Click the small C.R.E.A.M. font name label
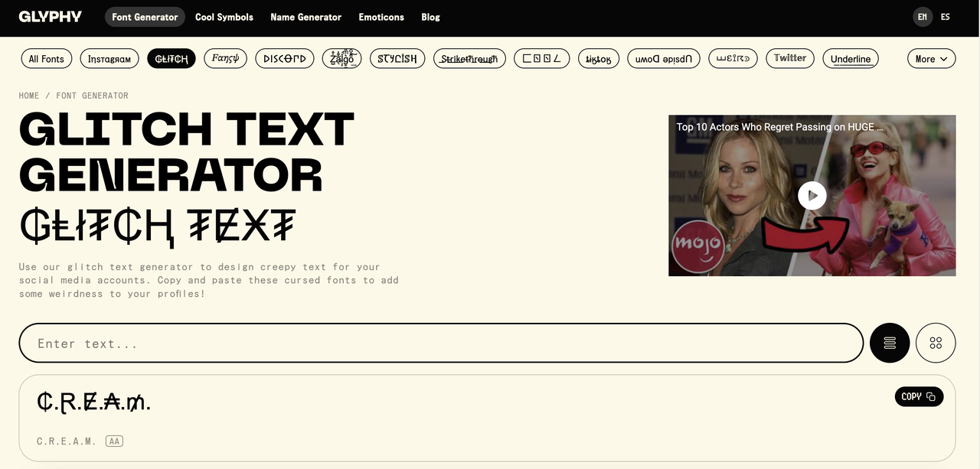This screenshot has height=469, width=980. (x=67, y=441)
